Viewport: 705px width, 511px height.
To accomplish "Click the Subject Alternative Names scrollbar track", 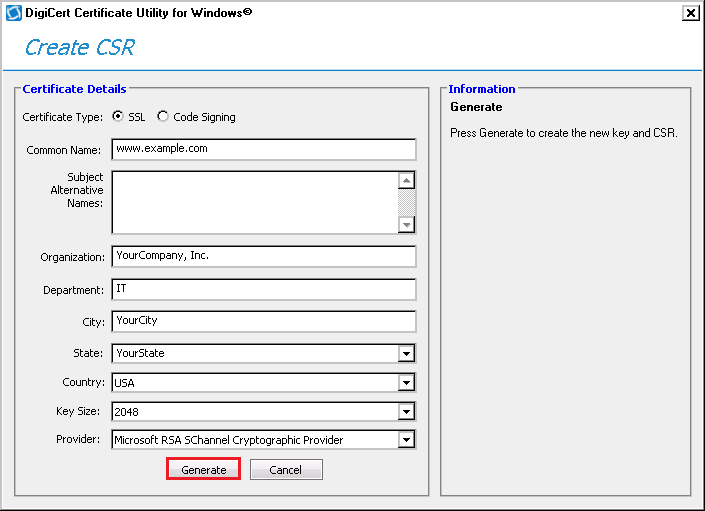I will [x=406, y=203].
